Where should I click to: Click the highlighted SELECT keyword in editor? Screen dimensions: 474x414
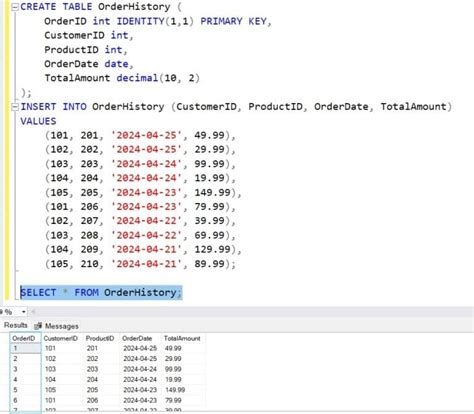38,293
